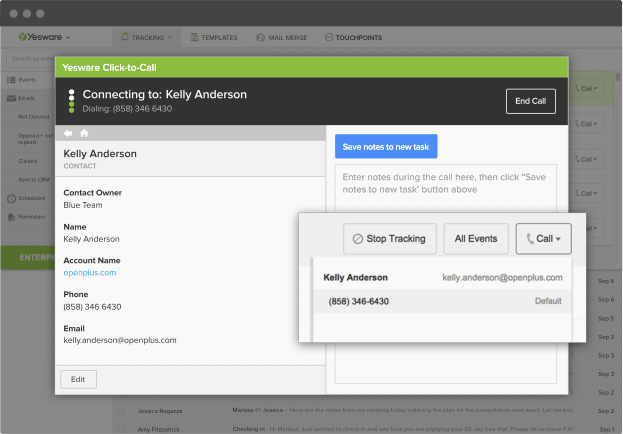Click the Templates document icon
Image resolution: width=623 pixels, height=434 pixels.
pyautogui.click(x=194, y=37)
